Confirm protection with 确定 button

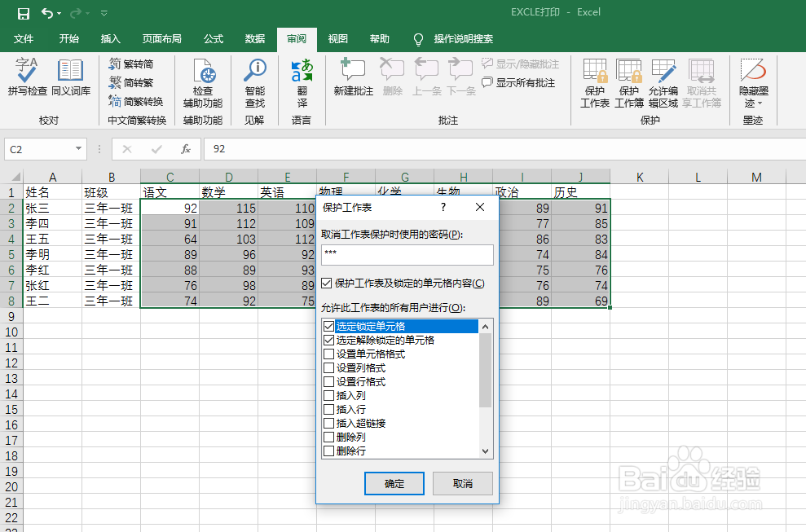[x=394, y=483]
